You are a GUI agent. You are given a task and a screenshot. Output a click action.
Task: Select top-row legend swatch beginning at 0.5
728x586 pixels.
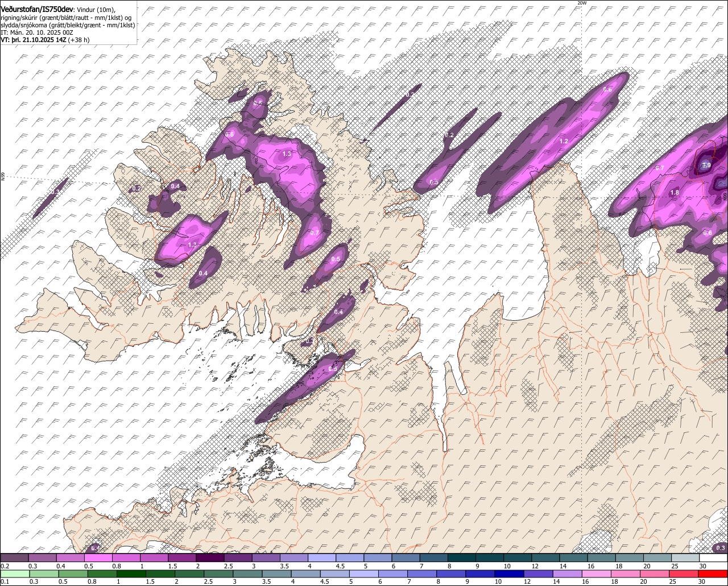(x=98, y=558)
